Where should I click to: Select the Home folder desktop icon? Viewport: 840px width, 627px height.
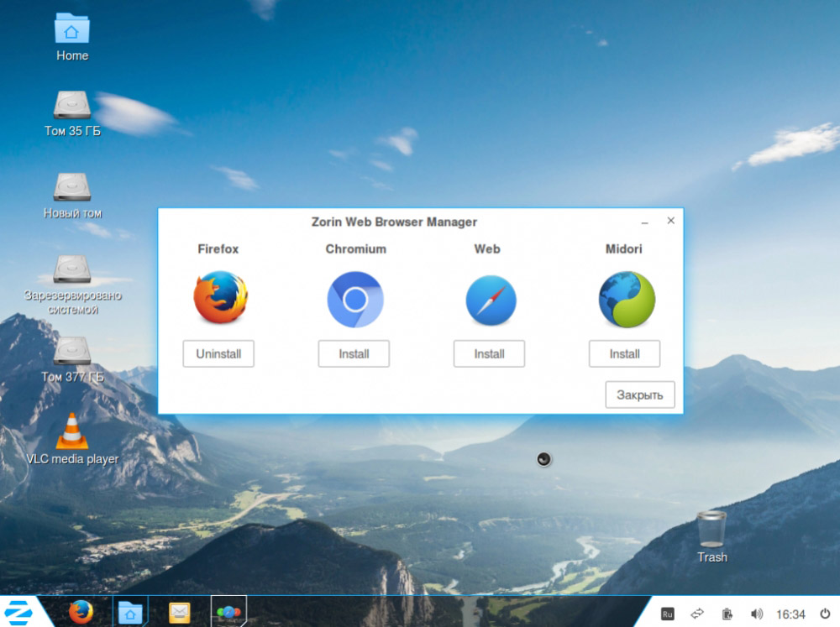72,37
